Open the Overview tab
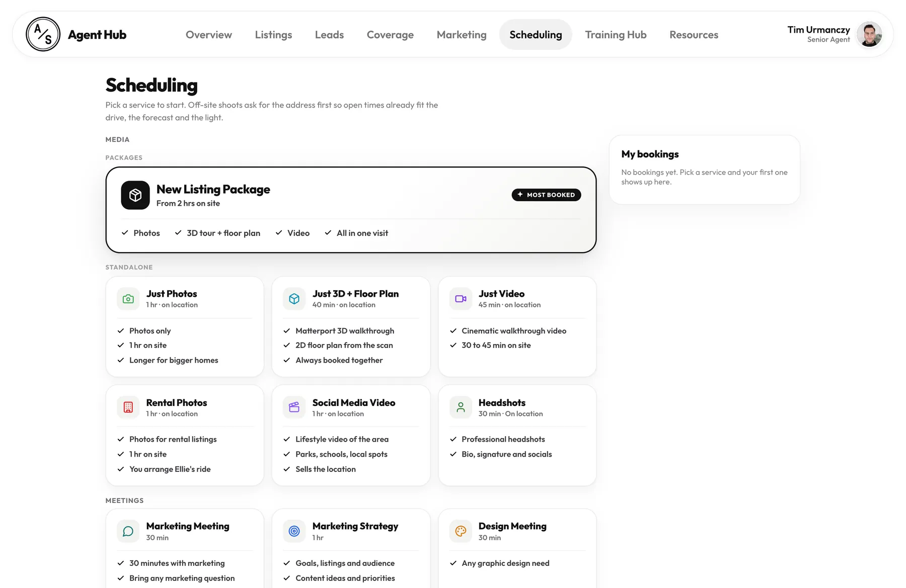This screenshot has height=588, width=906. click(209, 35)
